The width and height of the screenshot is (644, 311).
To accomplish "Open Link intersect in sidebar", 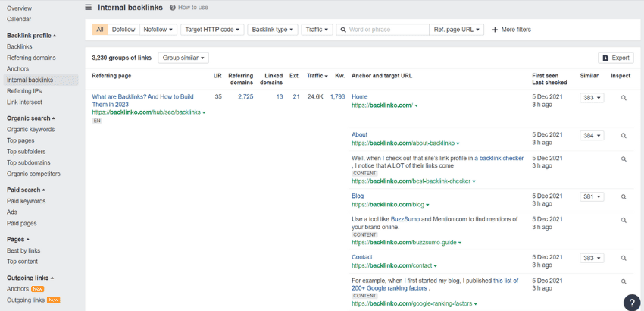I will pyautogui.click(x=24, y=102).
